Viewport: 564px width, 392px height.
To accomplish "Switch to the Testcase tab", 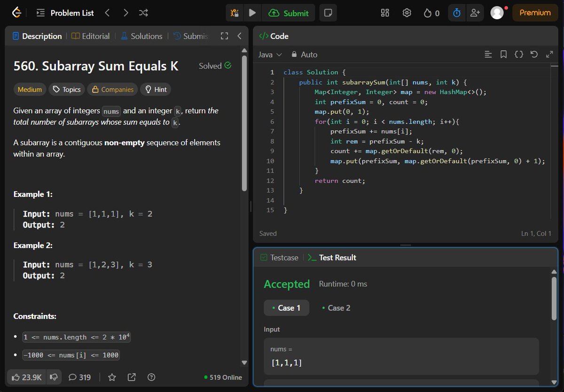I will point(279,258).
